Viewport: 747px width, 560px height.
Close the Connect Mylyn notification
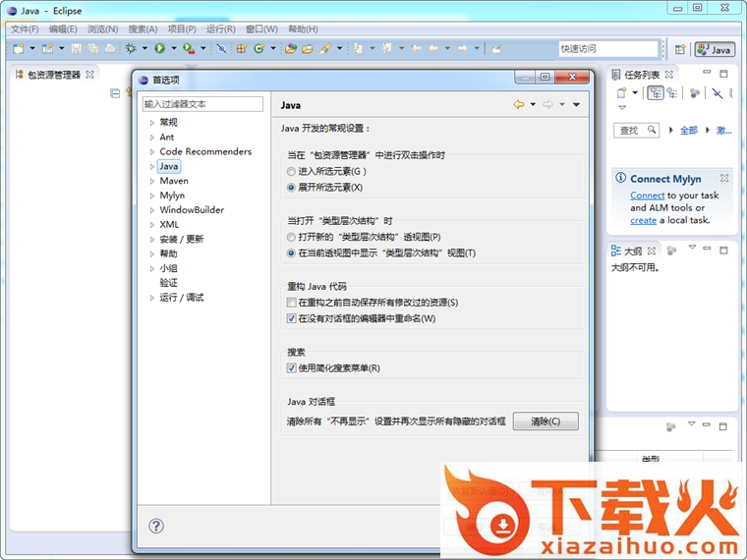coord(724,178)
